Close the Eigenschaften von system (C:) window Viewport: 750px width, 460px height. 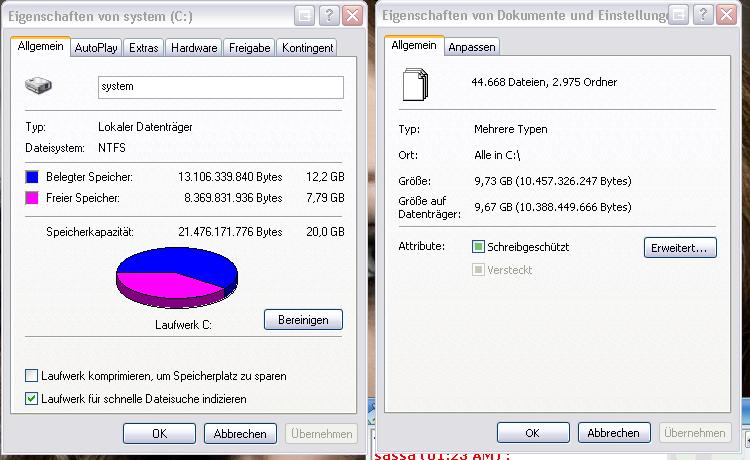pos(353,16)
